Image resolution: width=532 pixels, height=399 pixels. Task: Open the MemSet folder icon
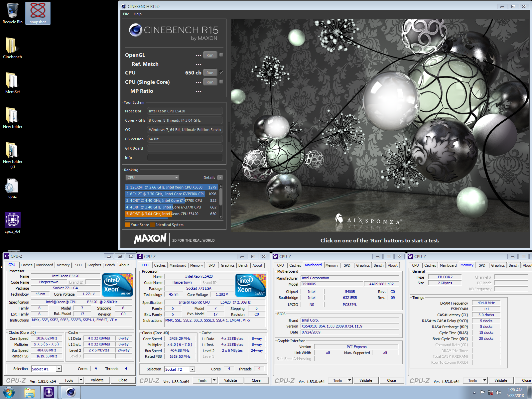tap(12, 83)
